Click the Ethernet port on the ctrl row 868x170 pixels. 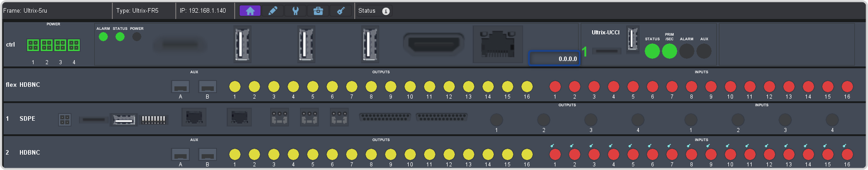(498, 44)
